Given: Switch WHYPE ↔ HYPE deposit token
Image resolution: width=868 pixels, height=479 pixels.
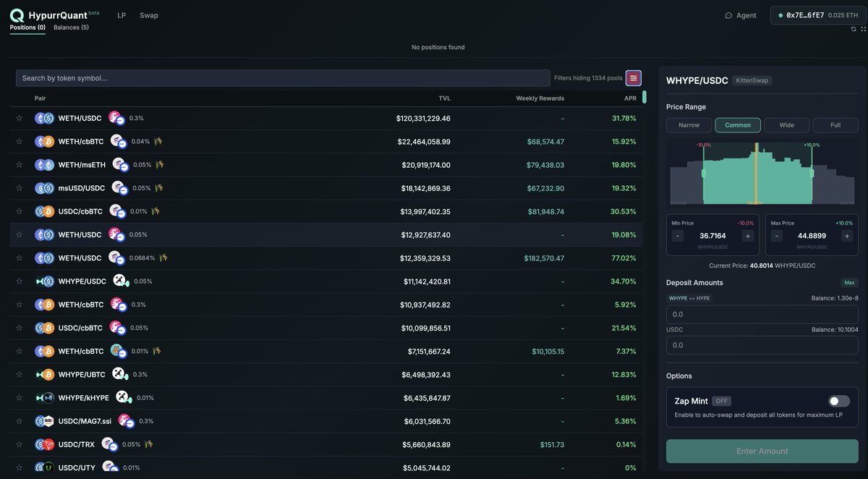Looking at the screenshot, I should (689, 298).
